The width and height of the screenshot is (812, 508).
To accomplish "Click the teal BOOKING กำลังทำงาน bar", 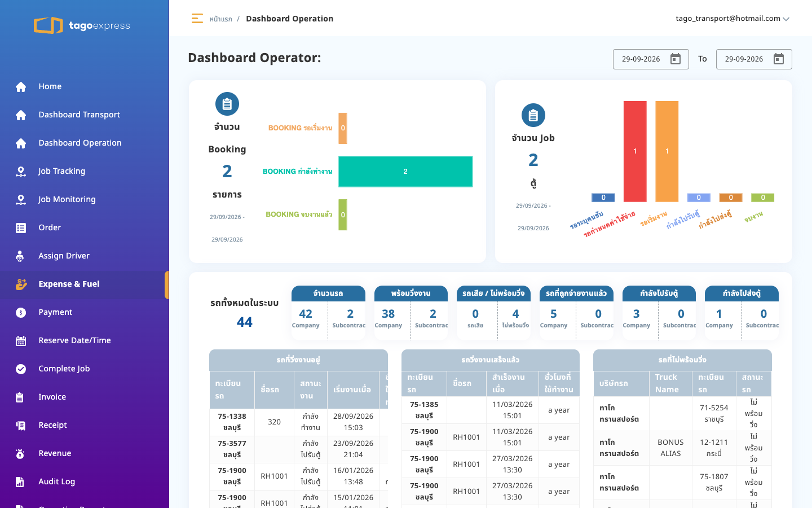I will [405, 172].
